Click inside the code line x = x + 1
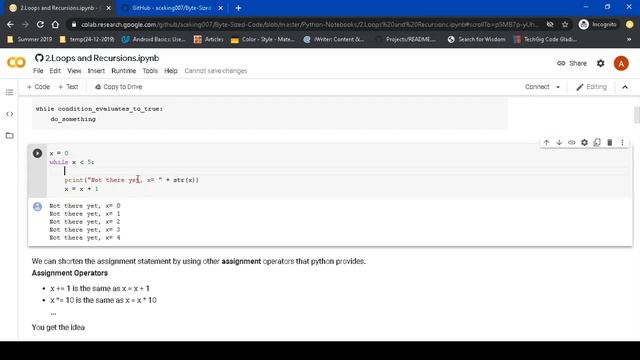The image size is (640, 360). pyautogui.click(x=81, y=189)
